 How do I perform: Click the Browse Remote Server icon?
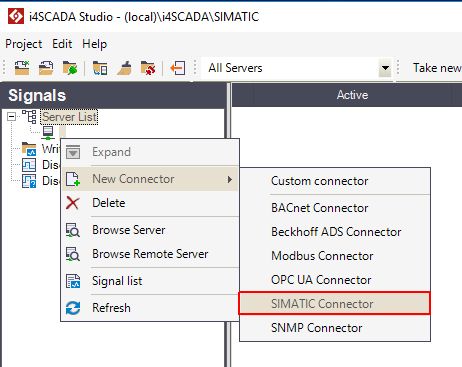pyautogui.click(x=73, y=254)
